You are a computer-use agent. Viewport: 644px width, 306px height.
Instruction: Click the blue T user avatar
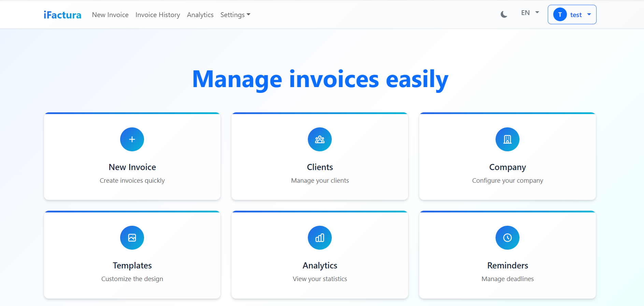tap(560, 15)
